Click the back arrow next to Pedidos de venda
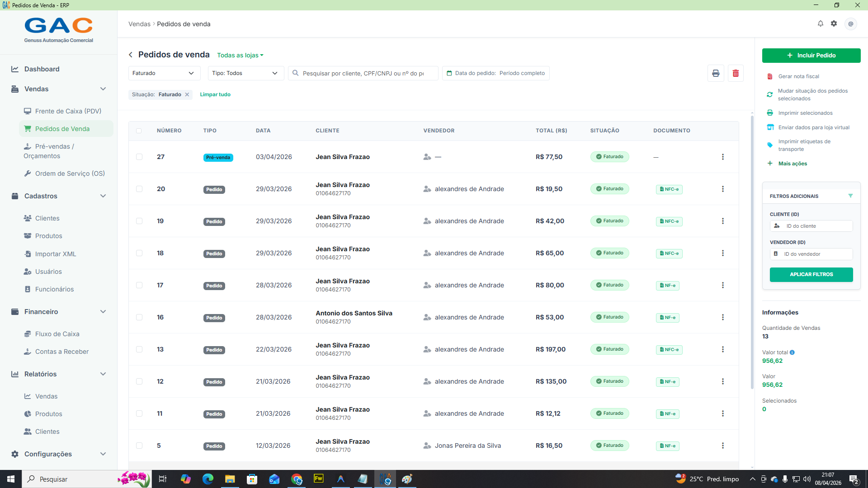868x488 pixels. click(131, 55)
